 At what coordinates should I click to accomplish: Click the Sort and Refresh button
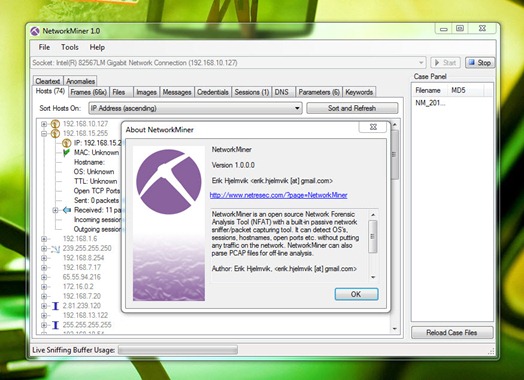(352, 108)
